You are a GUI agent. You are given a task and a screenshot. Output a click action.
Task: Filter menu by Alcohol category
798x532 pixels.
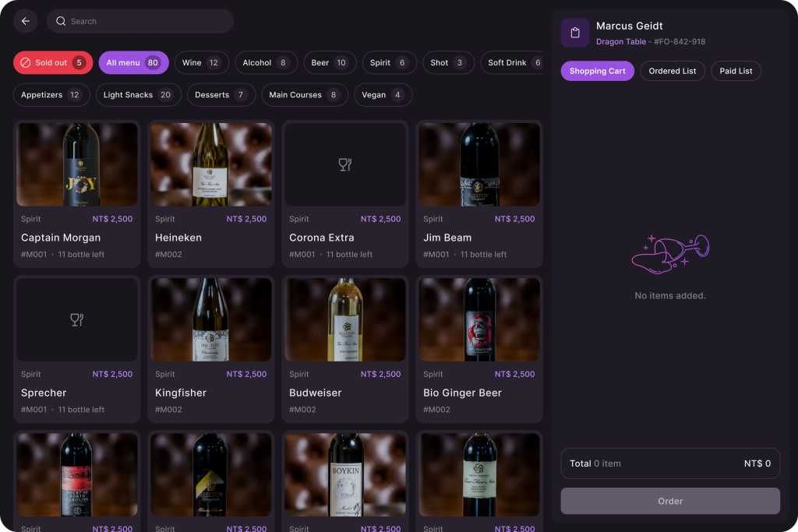tap(266, 62)
